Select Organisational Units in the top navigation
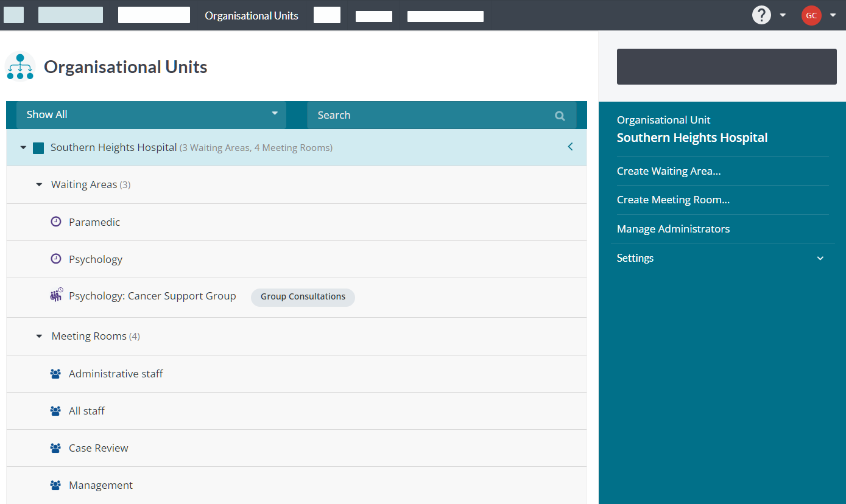846x504 pixels. [x=251, y=15]
